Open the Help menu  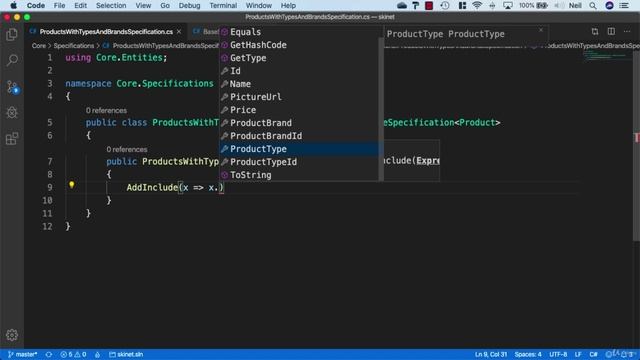pos(288,5)
